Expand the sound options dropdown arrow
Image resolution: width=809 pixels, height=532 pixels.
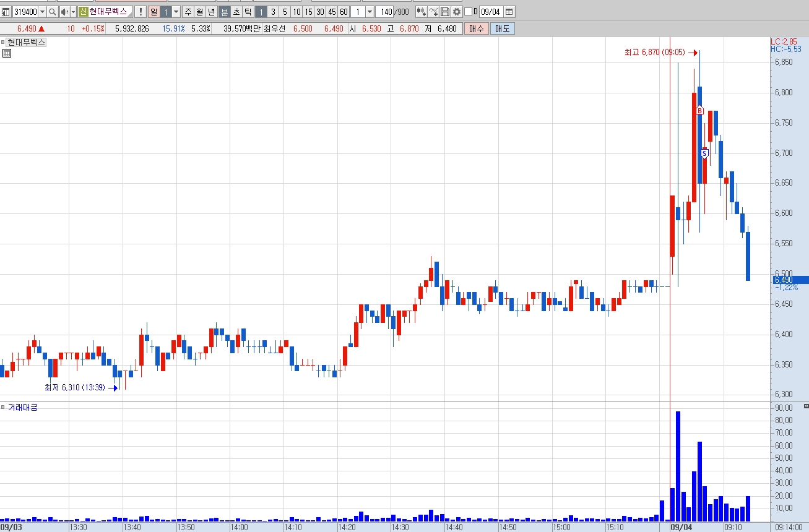(73, 12)
